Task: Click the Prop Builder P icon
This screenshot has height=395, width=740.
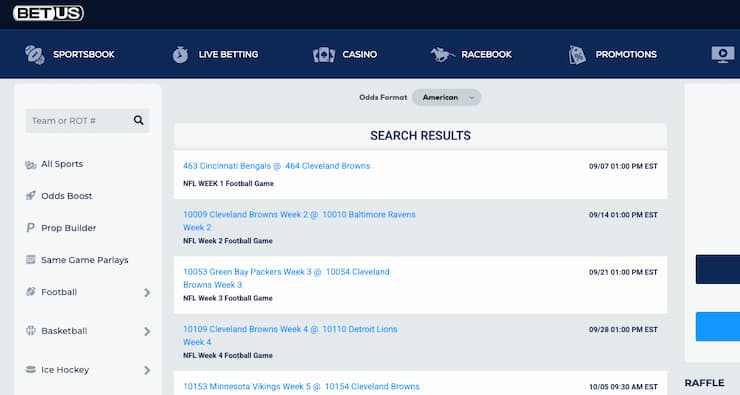Action: pos(31,227)
